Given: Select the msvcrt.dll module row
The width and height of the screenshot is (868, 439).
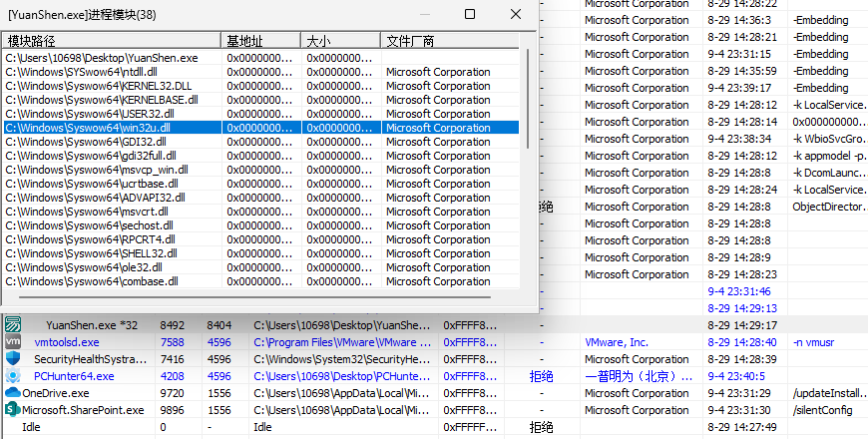Looking at the screenshot, I should coord(260,212).
